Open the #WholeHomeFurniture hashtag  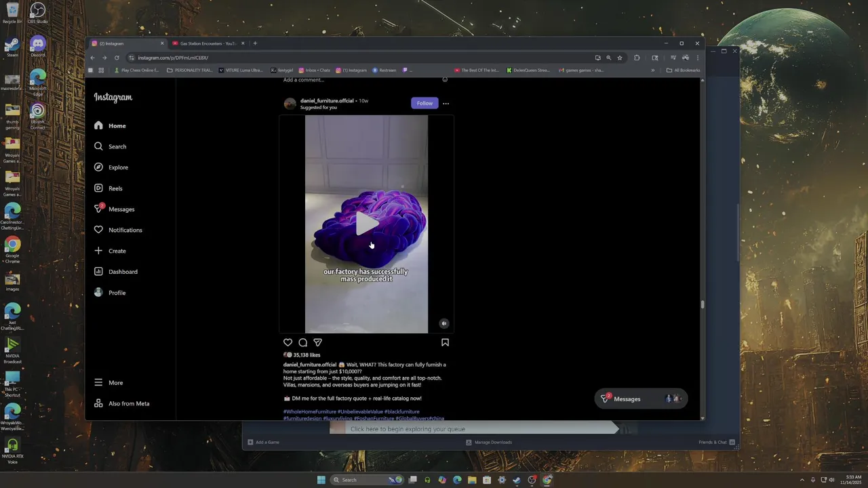pyautogui.click(x=310, y=411)
